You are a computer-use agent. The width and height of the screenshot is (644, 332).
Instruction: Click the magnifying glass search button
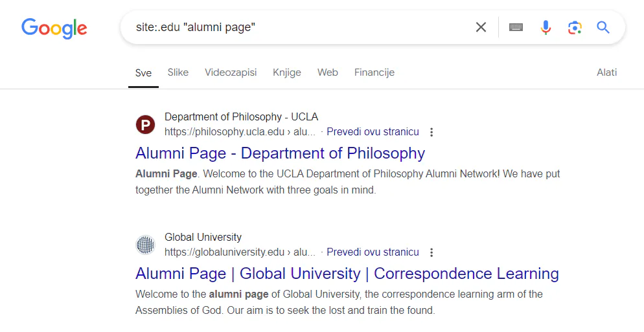pos(603,27)
